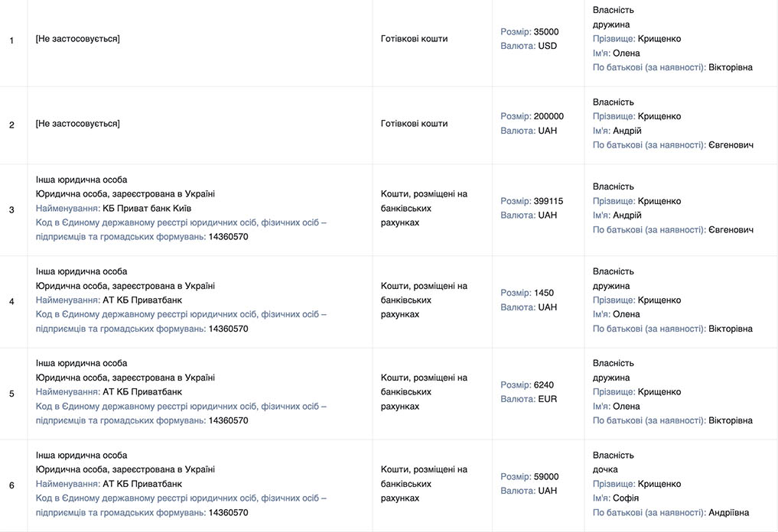Click the 399115 amount value
The width and height of the screenshot is (778, 532).
point(548,201)
